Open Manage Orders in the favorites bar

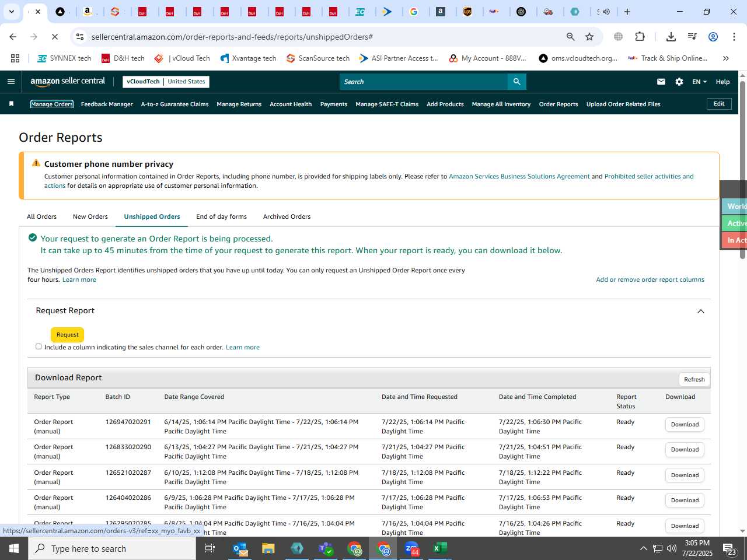pos(52,104)
